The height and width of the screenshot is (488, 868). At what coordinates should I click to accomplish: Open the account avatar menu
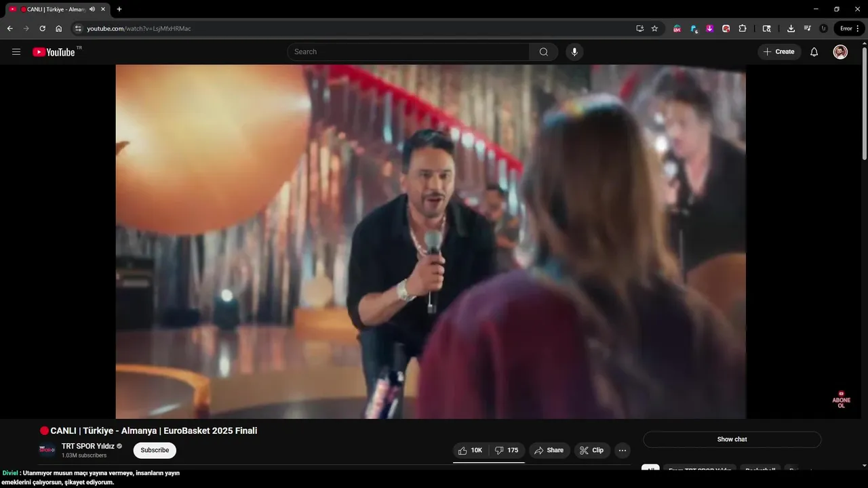click(840, 52)
